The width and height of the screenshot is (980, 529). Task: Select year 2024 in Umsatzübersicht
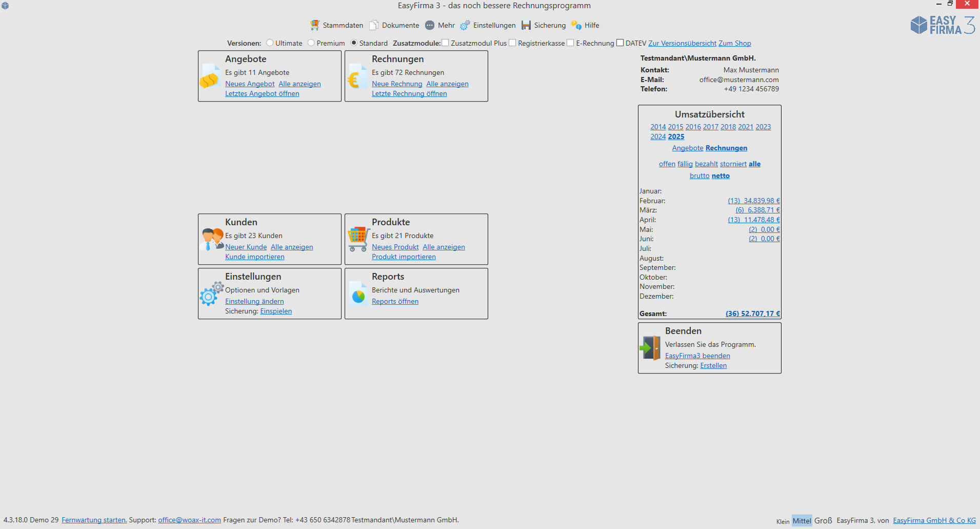(658, 137)
